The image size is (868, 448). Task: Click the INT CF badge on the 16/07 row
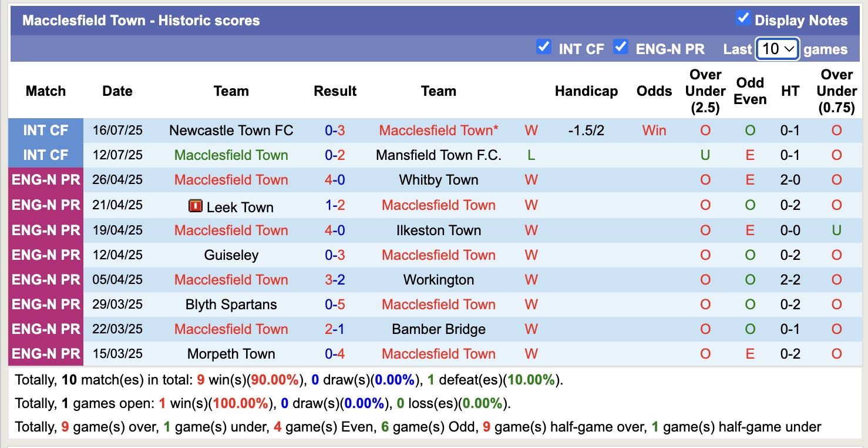coord(45,130)
